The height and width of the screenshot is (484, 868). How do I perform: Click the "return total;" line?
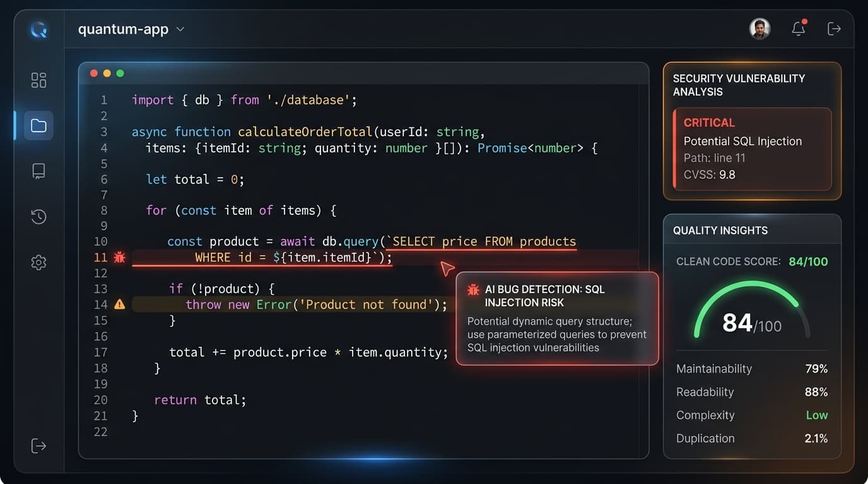200,400
